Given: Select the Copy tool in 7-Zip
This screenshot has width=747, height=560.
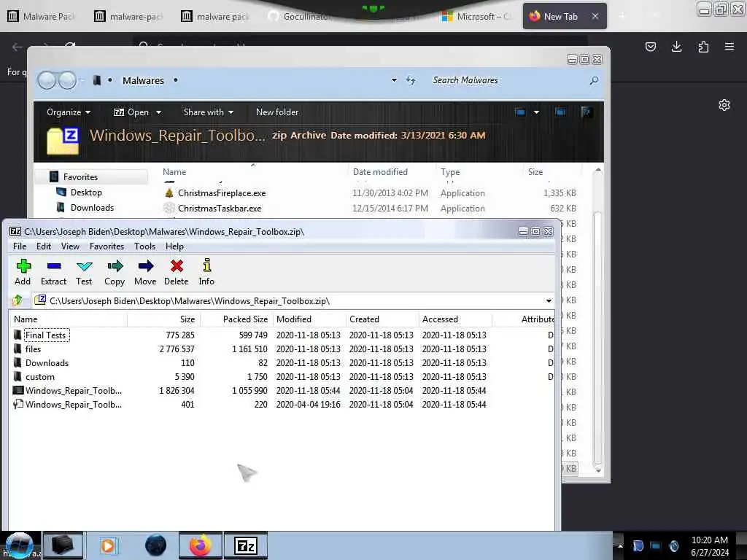Looking at the screenshot, I should pos(115,272).
